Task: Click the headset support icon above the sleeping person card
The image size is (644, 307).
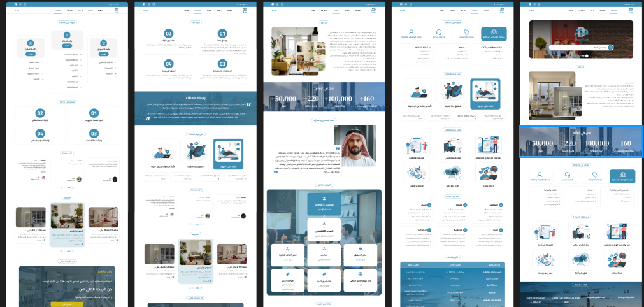Action: pyautogui.click(x=439, y=32)
